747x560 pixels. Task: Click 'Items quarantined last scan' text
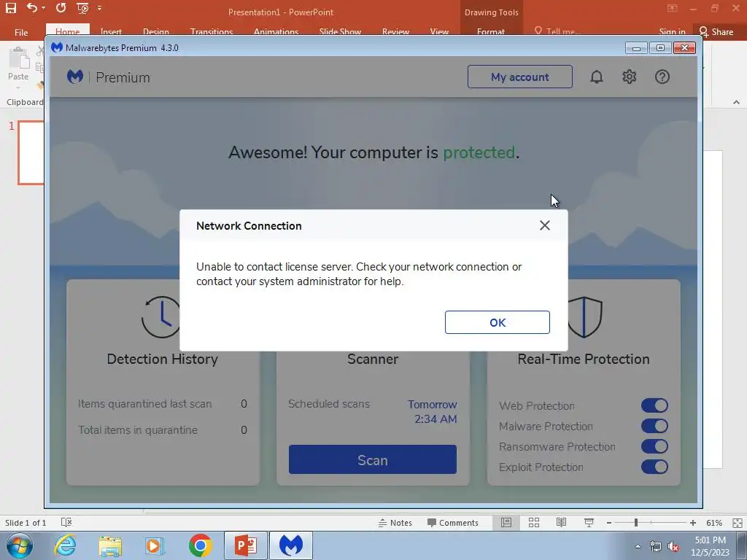[145, 404]
